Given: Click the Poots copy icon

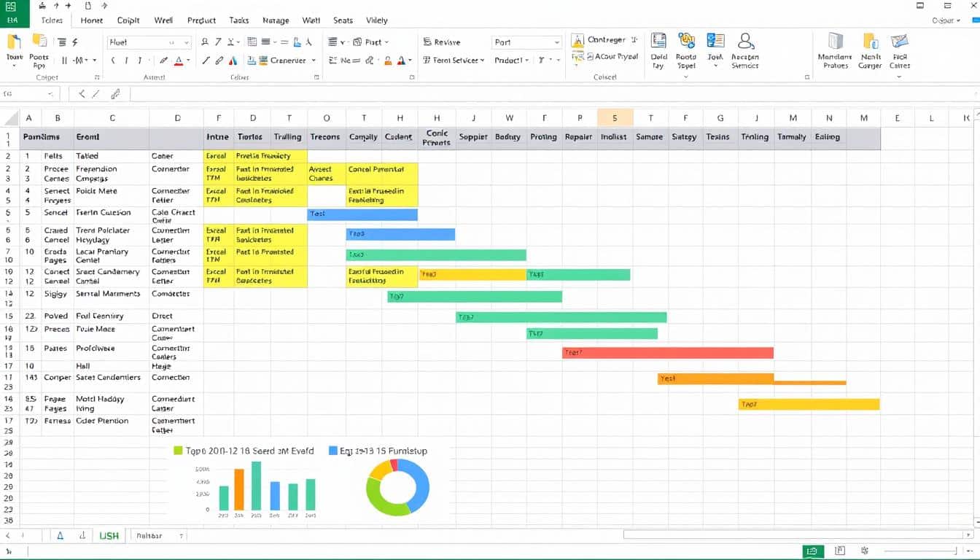Looking at the screenshot, I should point(39,42).
